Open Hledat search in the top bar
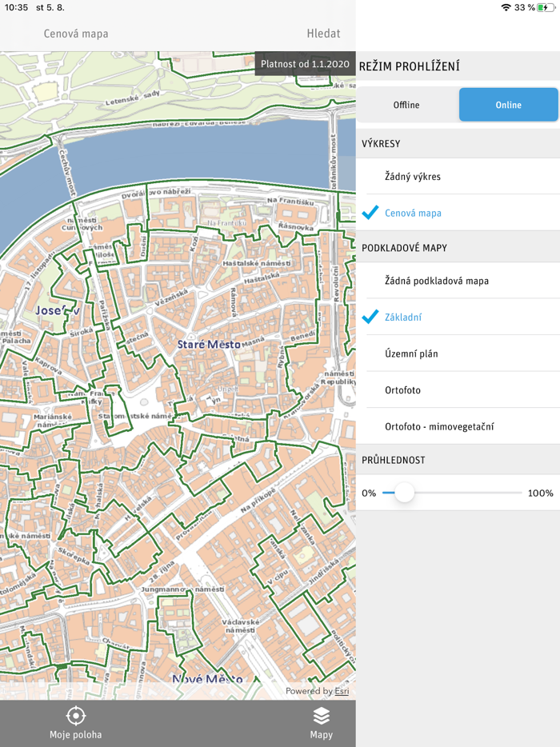560x747 pixels. pyautogui.click(x=324, y=34)
